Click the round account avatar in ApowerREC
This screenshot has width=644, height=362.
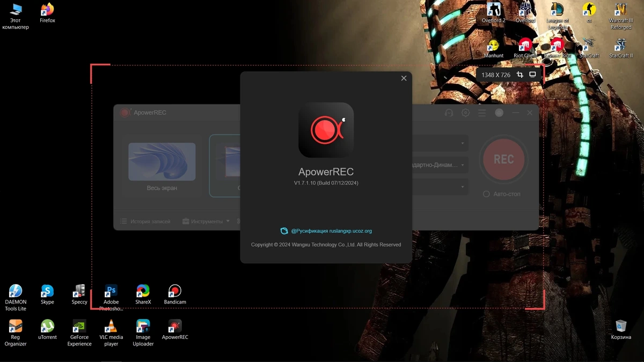499,113
